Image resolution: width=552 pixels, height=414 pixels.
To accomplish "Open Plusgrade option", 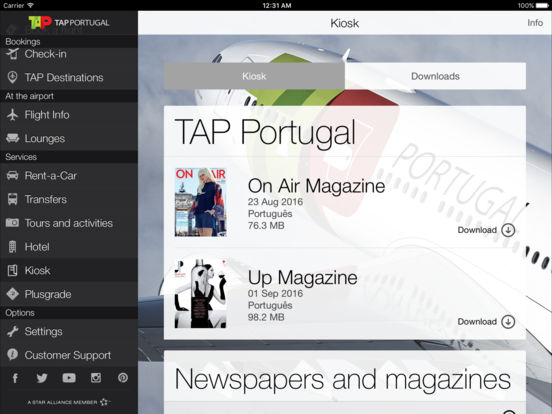I will pos(69,294).
